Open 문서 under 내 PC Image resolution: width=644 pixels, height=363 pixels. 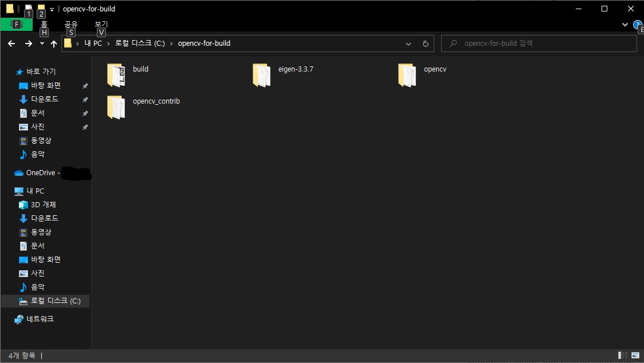click(37, 246)
